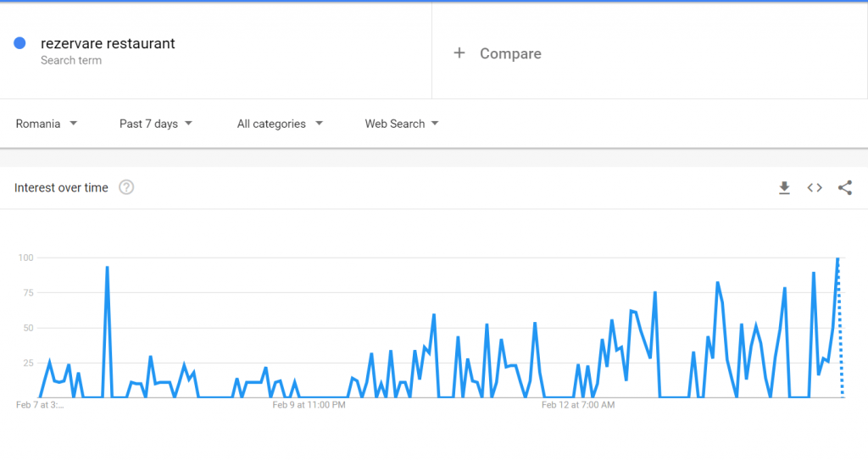
Task: Click the Feb 7 axis start label
Action: point(40,405)
